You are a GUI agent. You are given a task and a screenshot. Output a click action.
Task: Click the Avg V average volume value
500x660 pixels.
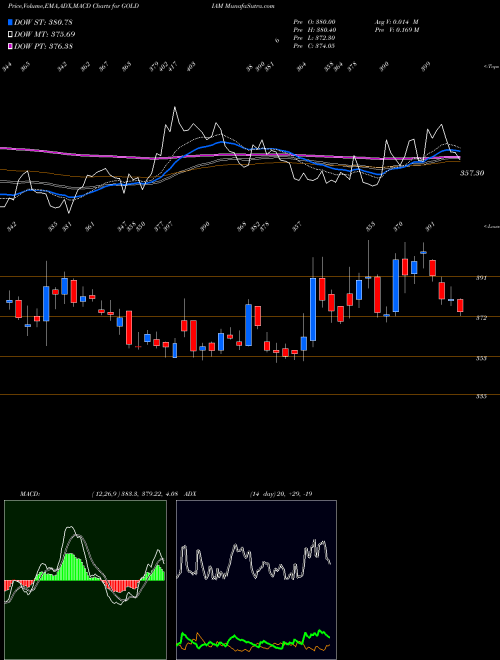tap(408, 22)
